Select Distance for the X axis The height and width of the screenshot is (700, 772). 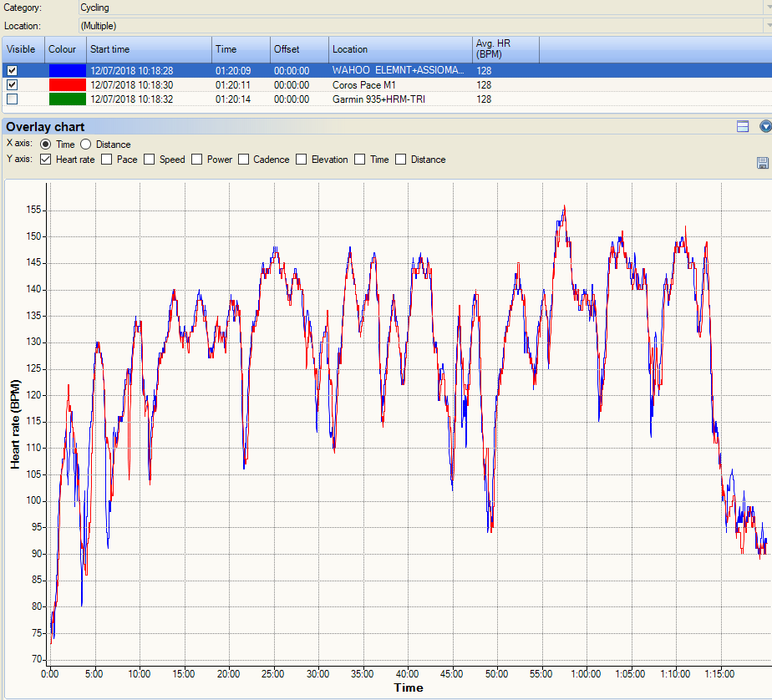(86, 145)
